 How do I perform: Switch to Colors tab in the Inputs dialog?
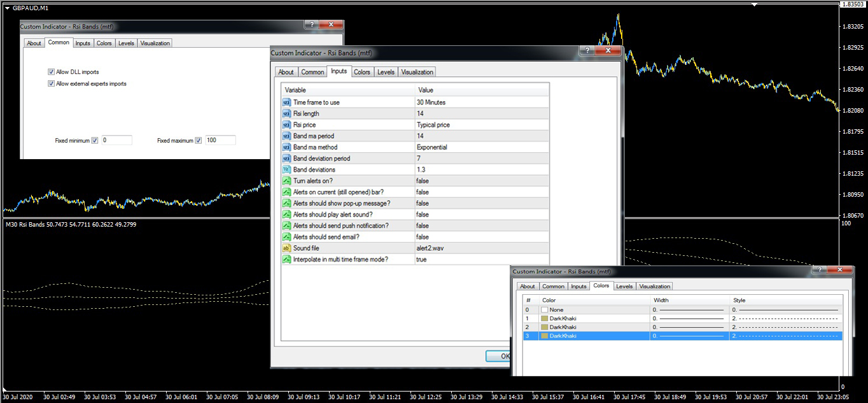pyautogui.click(x=362, y=72)
